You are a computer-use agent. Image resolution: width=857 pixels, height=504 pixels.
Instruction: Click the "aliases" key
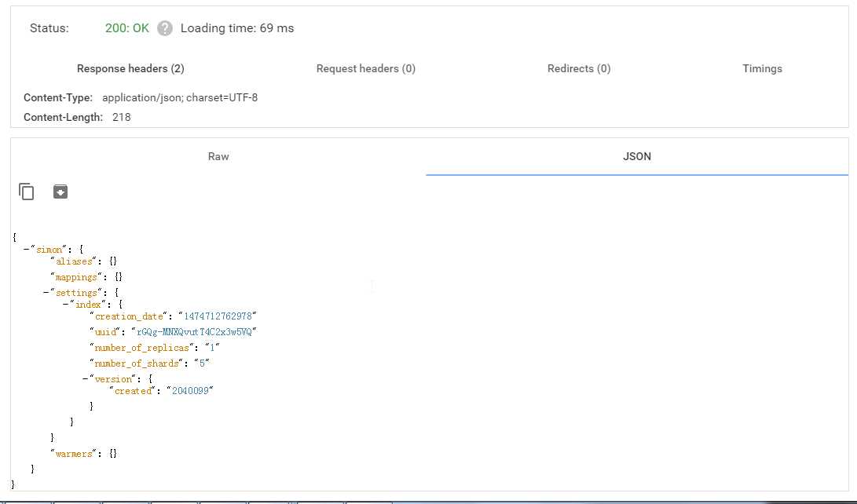pyautogui.click(x=73, y=261)
